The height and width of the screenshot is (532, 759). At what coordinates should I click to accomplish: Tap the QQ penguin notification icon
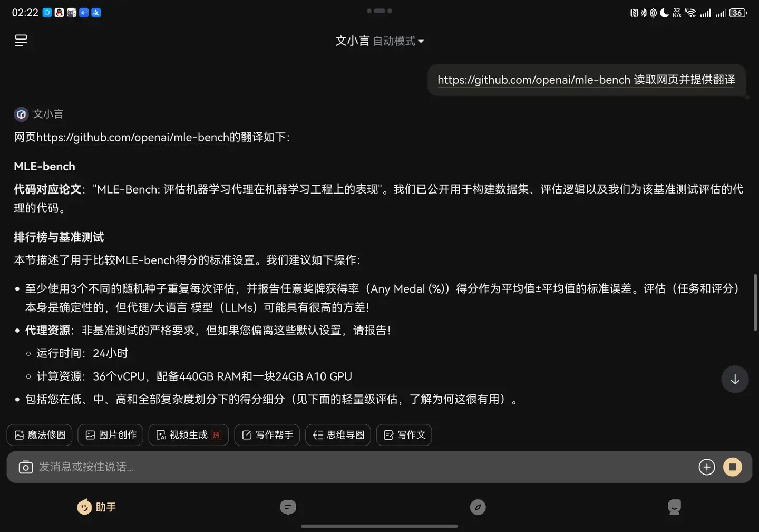tap(59, 13)
